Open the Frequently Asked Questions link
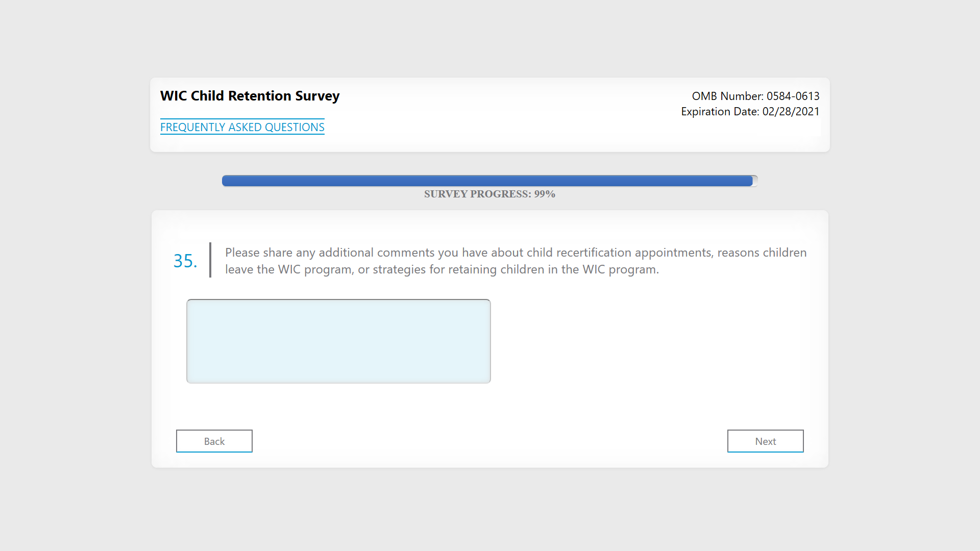The image size is (980, 551). 242,127
